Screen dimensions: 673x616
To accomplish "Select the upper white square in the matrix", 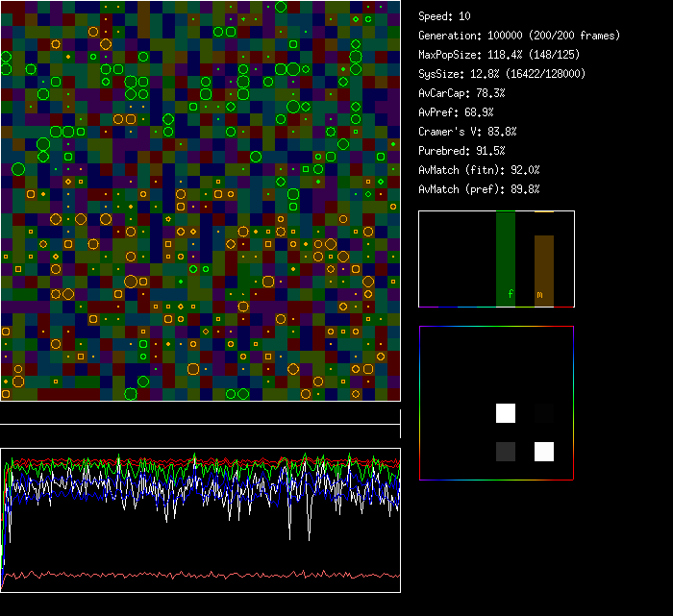I will pos(506,413).
